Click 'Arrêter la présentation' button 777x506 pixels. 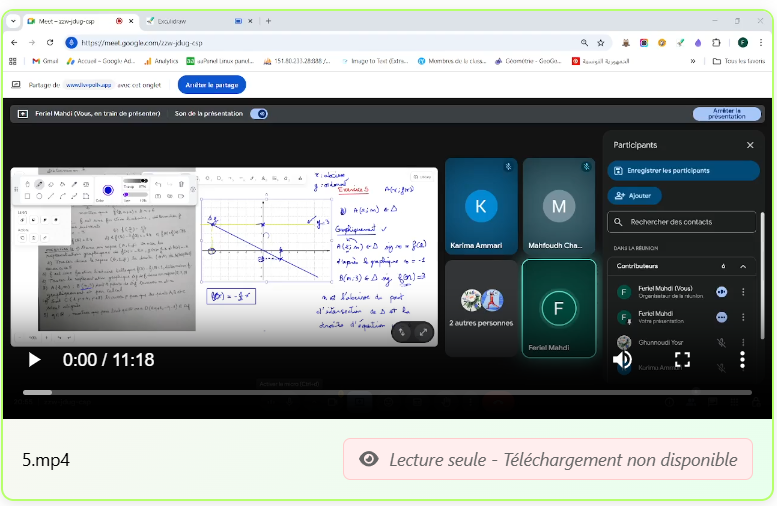click(726, 114)
